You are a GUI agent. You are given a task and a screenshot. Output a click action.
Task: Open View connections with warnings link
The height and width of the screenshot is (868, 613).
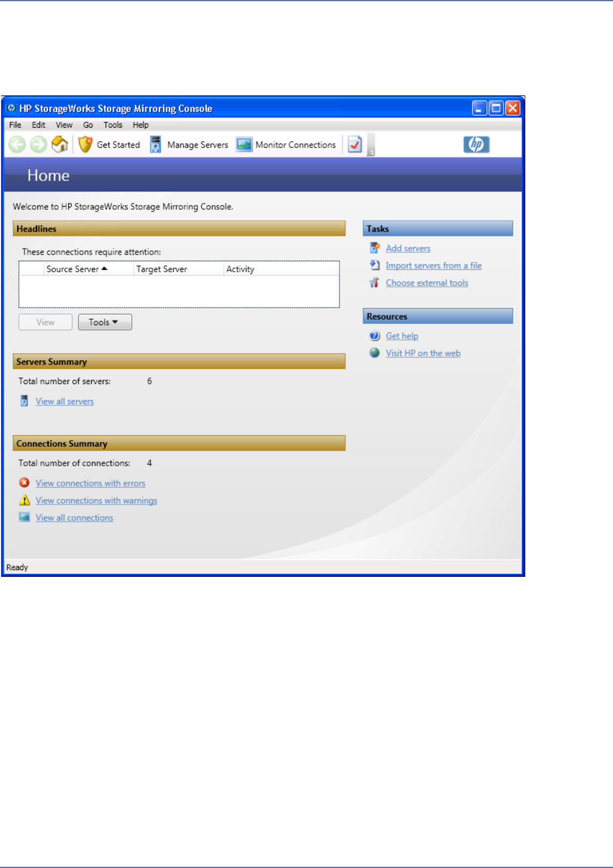pyautogui.click(x=97, y=500)
